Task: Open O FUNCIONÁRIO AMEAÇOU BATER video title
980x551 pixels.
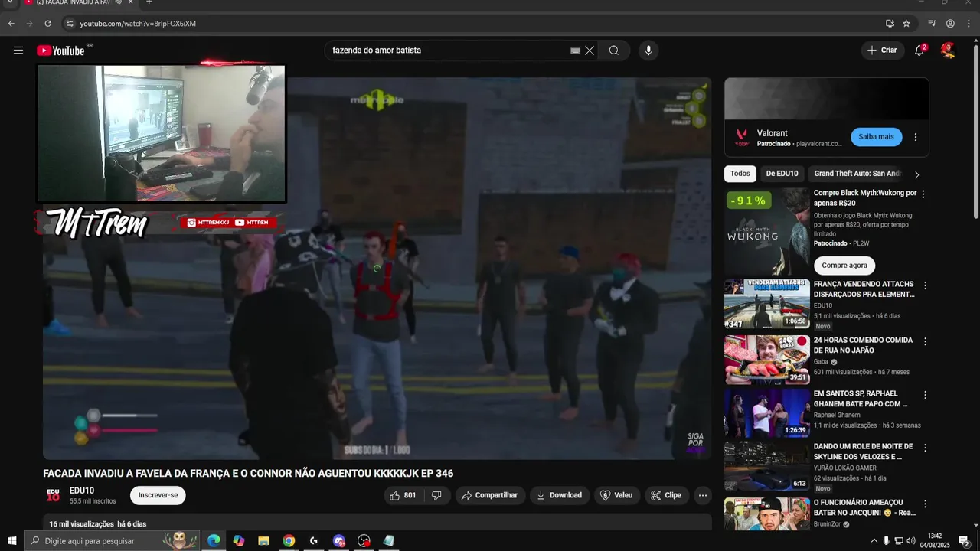Action: pyautogui.click(x=865, y=507)
